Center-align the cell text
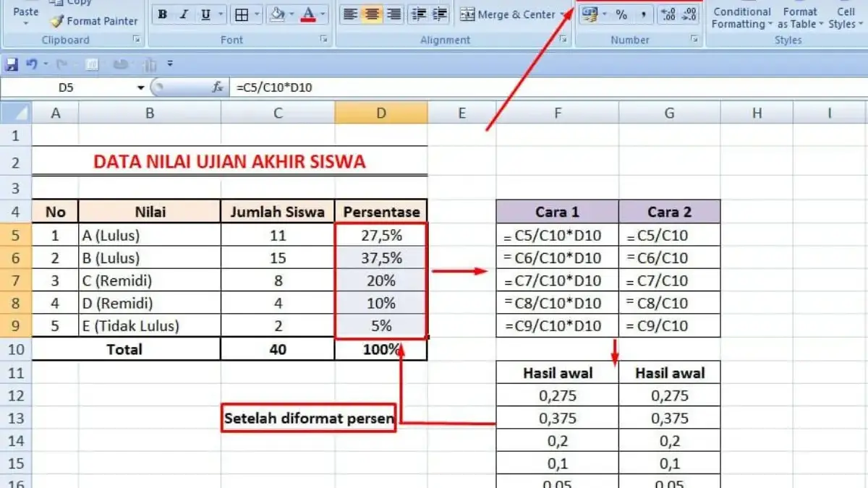This screenshot has height=488, width=868. click(372, 14)
